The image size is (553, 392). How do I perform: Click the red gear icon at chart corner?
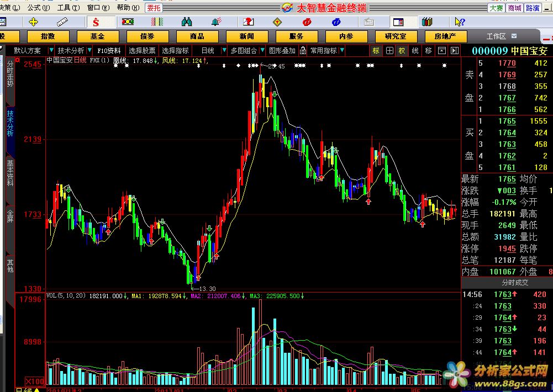point(17,60)
